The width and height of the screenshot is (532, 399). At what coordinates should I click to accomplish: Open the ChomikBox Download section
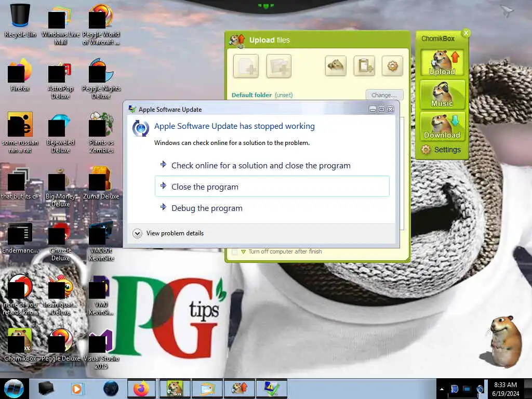tap(442, 126)
